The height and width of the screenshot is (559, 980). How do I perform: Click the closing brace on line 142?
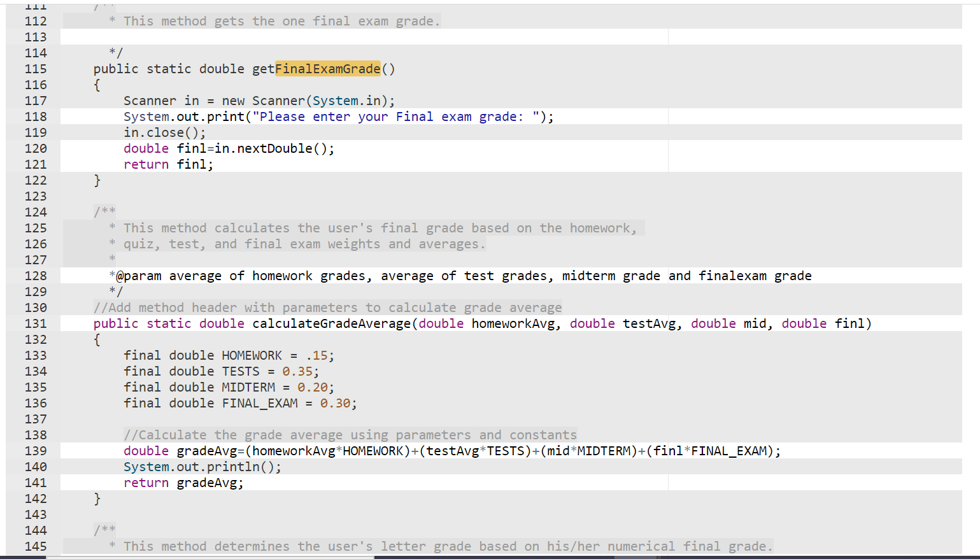click(96, 499)
